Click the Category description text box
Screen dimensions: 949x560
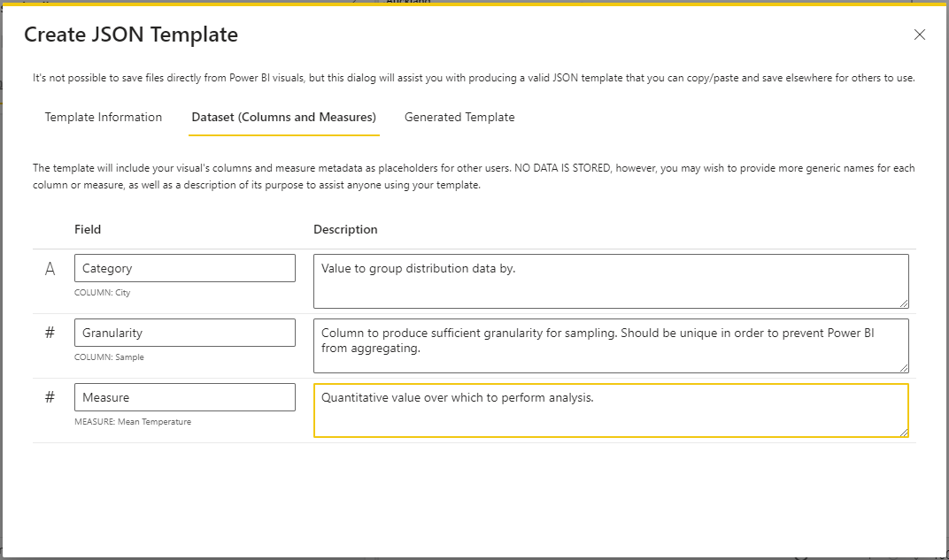coord(611,281)
